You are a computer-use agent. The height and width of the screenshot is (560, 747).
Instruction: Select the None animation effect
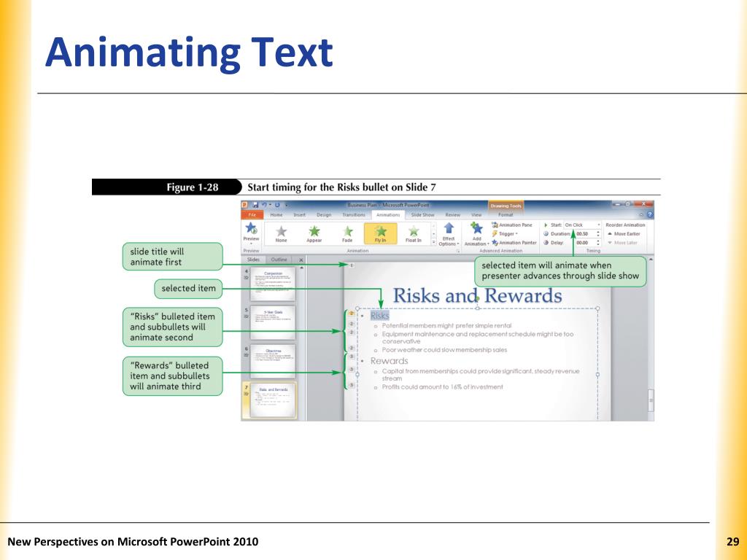click(282, 233)
